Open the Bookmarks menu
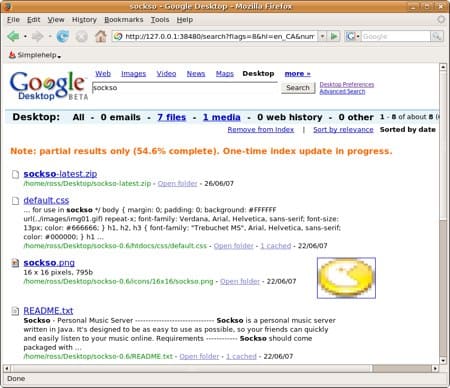 124,20
